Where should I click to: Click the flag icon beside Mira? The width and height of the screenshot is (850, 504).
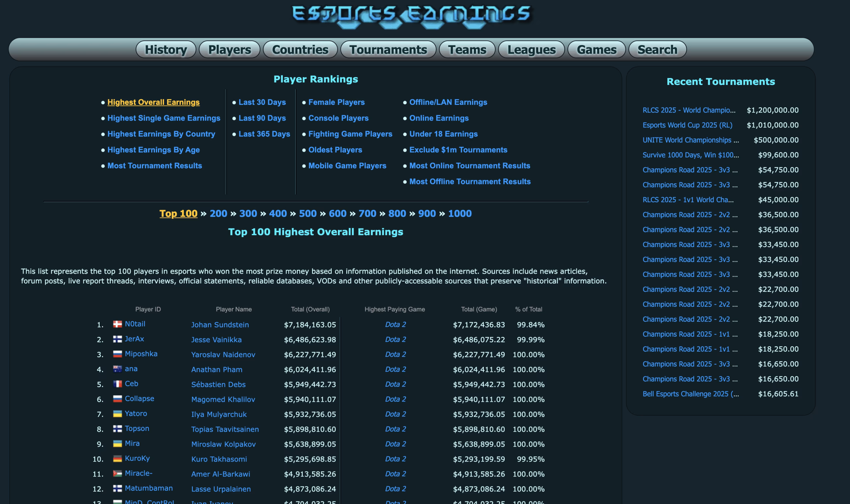click(x=118, y=444)
